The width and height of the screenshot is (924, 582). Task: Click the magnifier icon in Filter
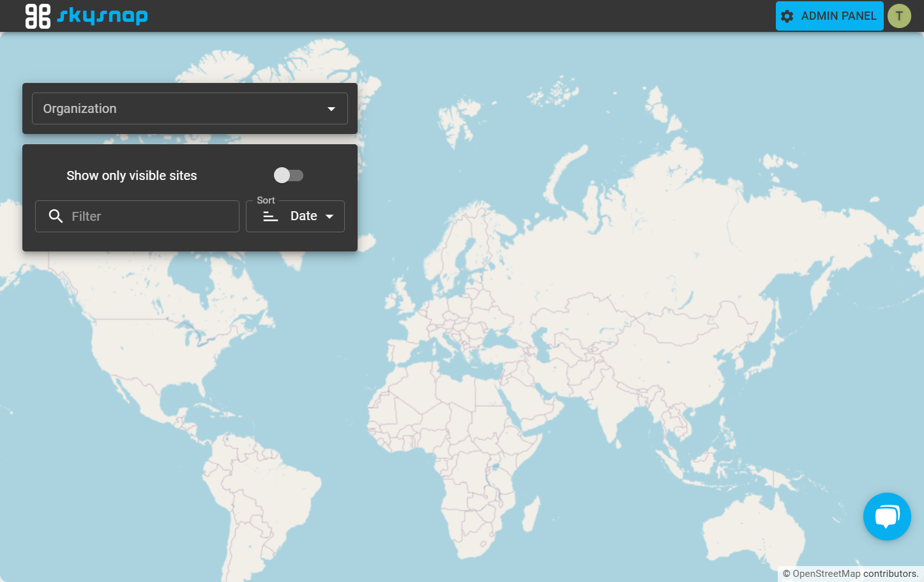coord(56,216)
